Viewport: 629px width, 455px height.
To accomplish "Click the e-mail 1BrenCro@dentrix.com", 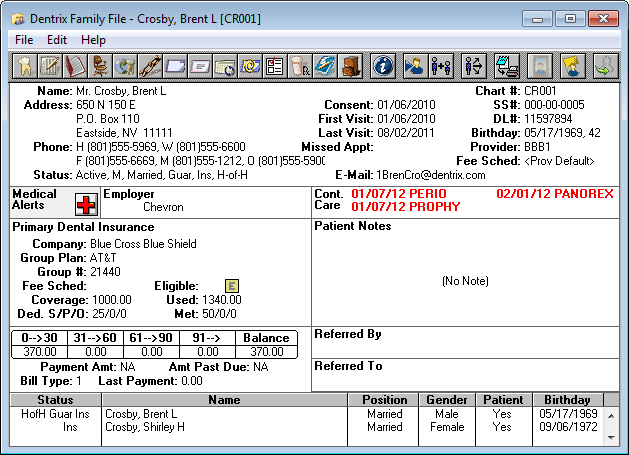I will 430,175.
